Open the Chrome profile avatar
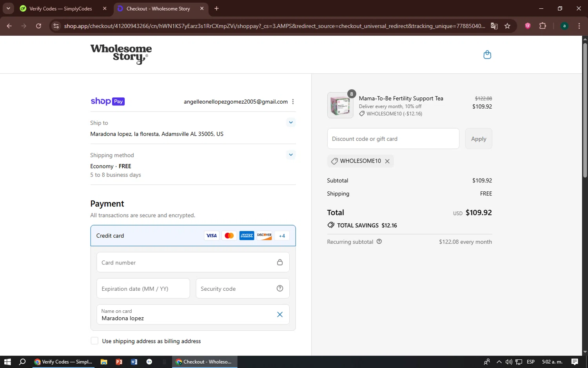The width and height of the screenshot is (588, 368). click(x=564, y=26)
